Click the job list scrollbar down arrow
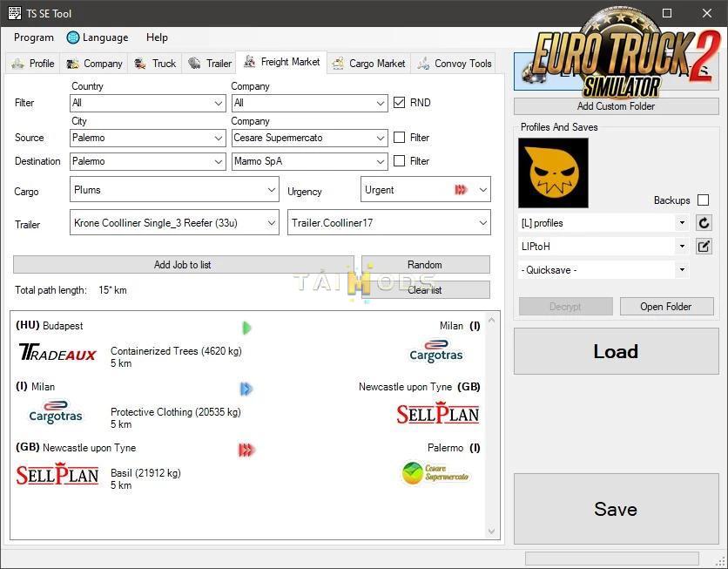 pos(492,532)
